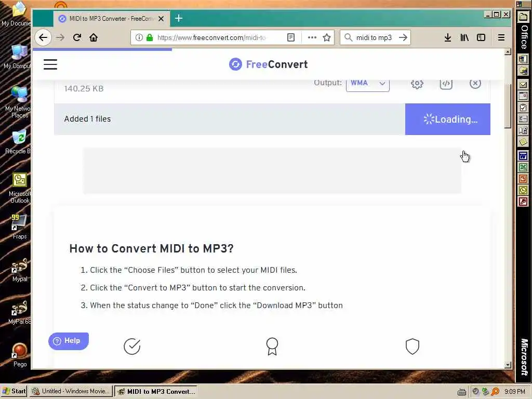Image resolution: width=532 pixels, height=399 pixels.
Task: Open advanced settings gear for the file
Action: 417,84
